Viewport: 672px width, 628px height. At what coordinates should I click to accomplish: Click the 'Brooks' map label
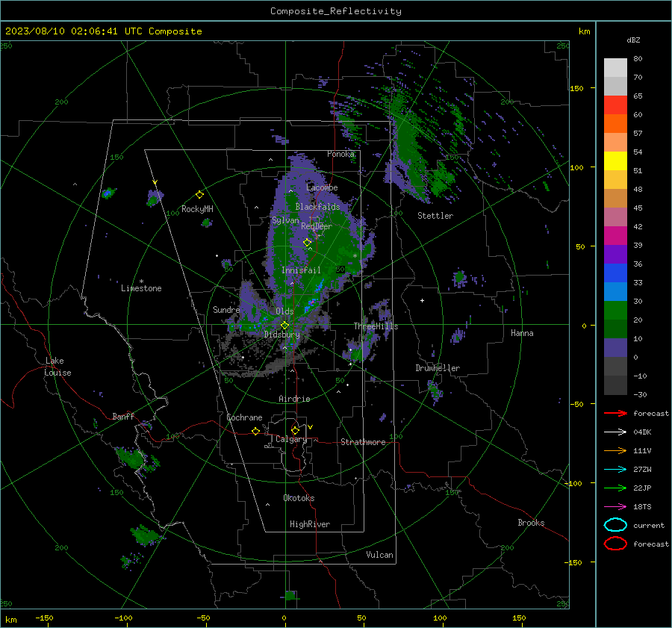pos(531,523)
